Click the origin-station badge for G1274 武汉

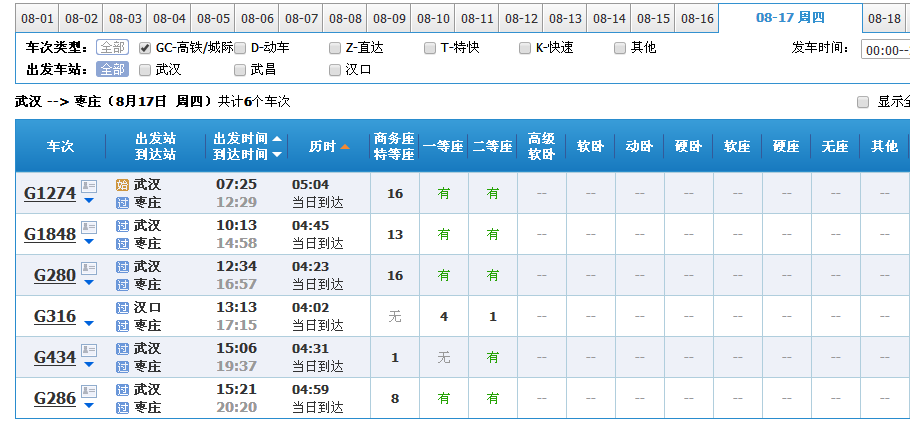tap(122, 185)
